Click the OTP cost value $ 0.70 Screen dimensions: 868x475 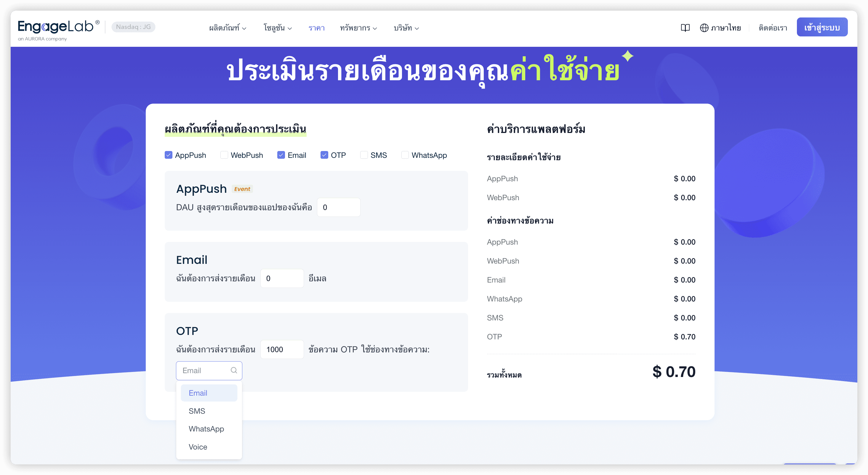685,337
